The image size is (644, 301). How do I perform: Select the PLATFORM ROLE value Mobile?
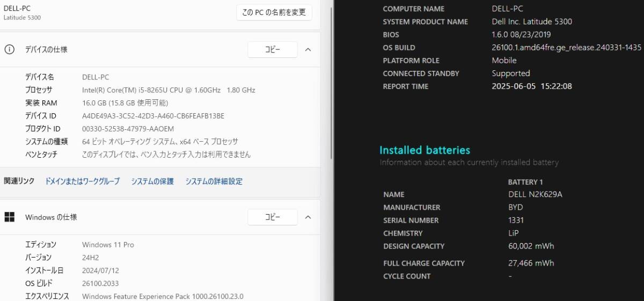[504, 61]
